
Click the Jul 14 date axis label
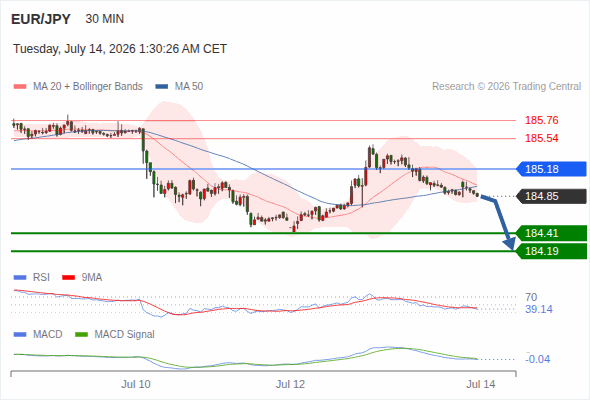coord(481,384)
